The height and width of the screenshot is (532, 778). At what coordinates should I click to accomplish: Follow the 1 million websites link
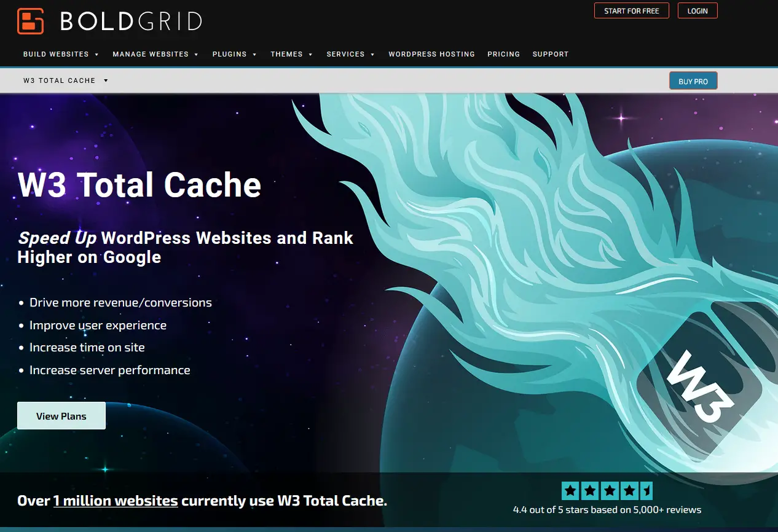pos(116,501)
